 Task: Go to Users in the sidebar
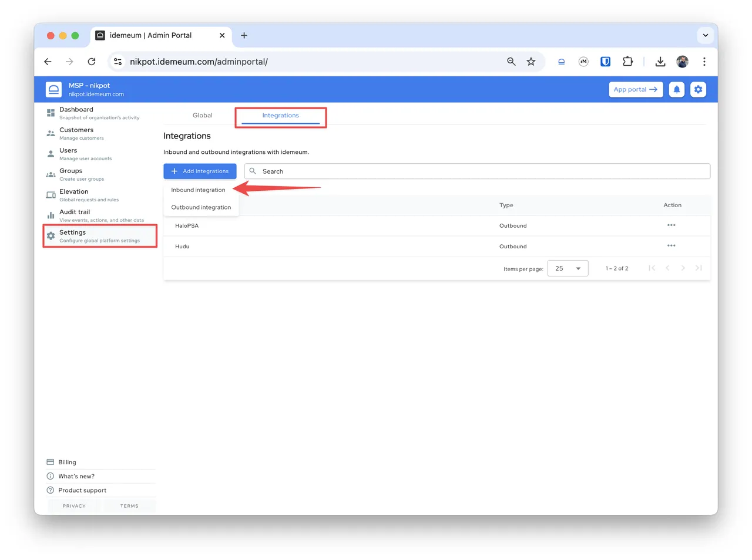point(99,154)
